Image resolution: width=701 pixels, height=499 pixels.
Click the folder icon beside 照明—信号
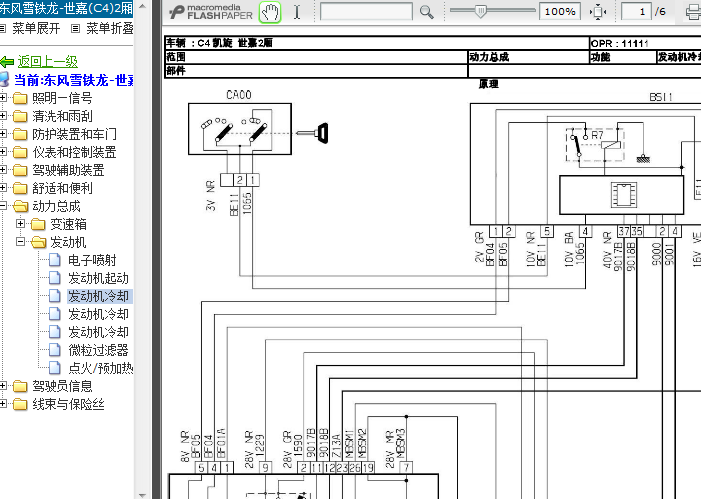(x=20, y=98)
